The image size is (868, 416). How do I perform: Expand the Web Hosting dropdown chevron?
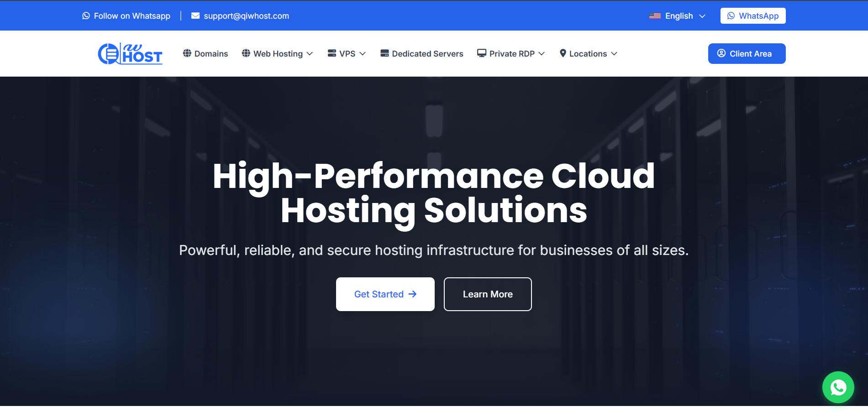(310, 54)
